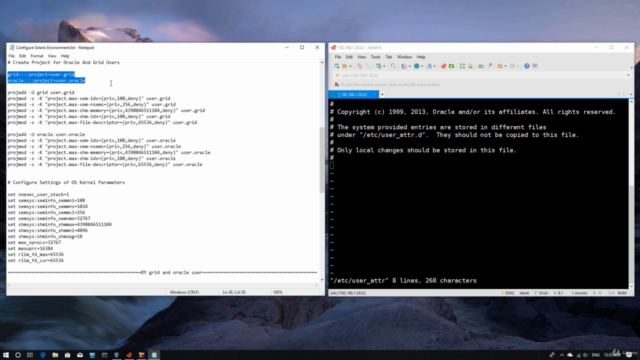Viewport: 640px width, 360px height.
Task: Open the Windows Start menu
Action: coord(6,355)
